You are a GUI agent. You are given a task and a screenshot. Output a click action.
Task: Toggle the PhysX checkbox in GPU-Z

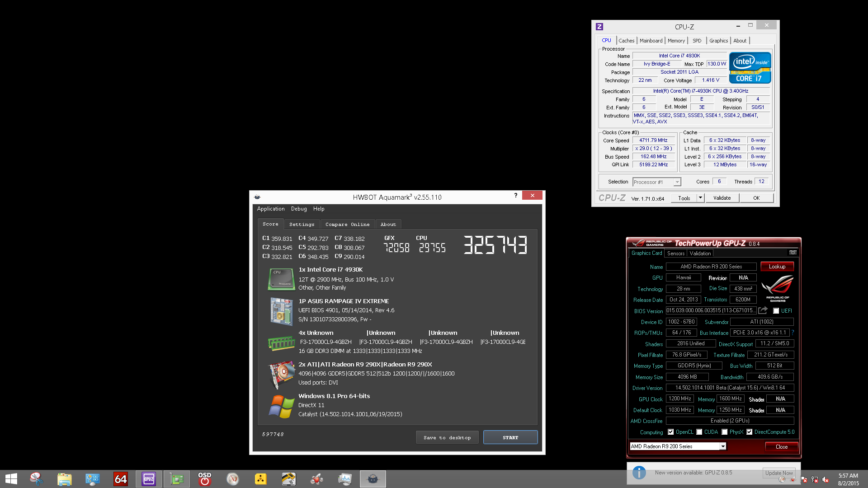point(724,432)
